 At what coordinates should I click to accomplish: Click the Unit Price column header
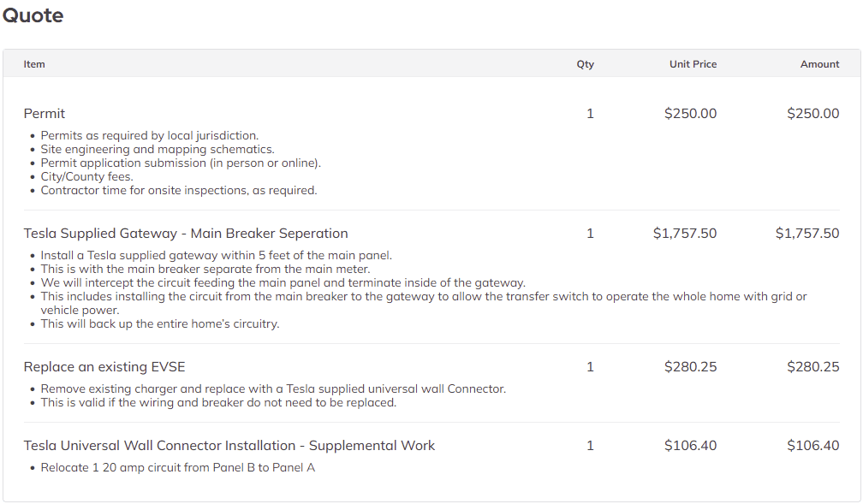coord(693,64)
